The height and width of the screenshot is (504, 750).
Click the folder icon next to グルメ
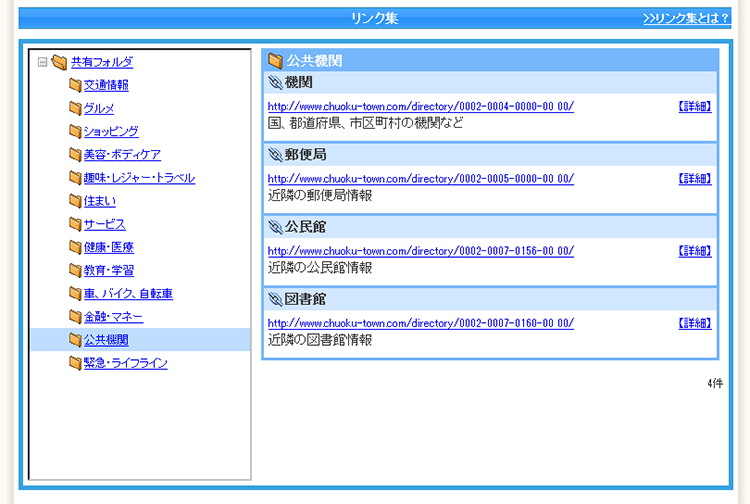click(x=75, y=108)
